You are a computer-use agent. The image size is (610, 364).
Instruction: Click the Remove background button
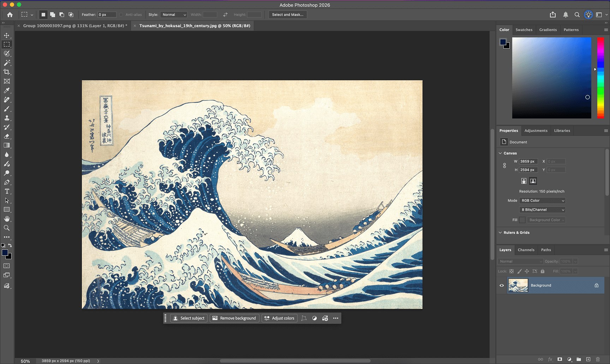[234, 318]
